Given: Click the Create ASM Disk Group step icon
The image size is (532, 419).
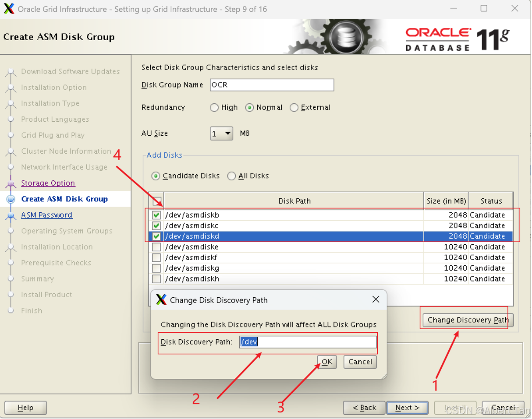Looking at the screenshot, I should click(11, 199).
